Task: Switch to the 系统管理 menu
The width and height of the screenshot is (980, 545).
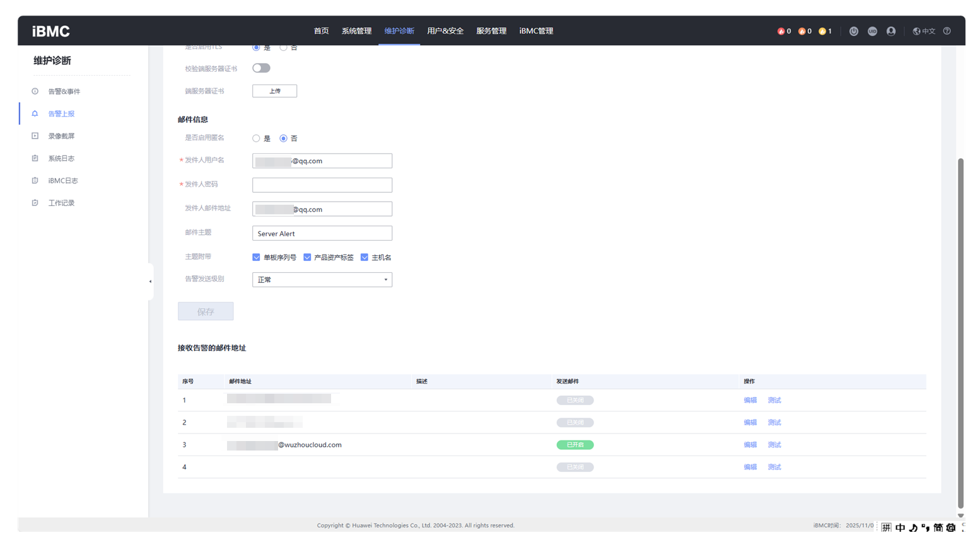Action: [356, 31]
